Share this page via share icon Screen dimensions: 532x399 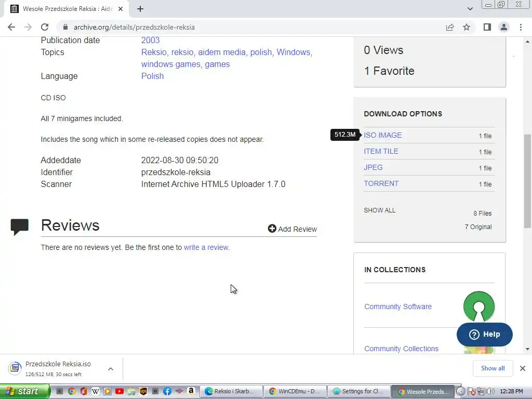(450, 27)
